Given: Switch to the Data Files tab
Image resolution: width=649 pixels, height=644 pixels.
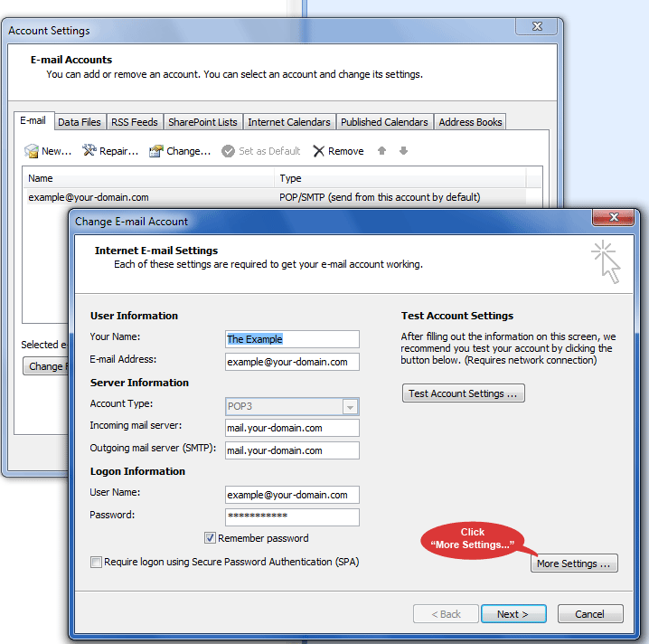Looking at the screenshot, I should click(x=80, y=122).
